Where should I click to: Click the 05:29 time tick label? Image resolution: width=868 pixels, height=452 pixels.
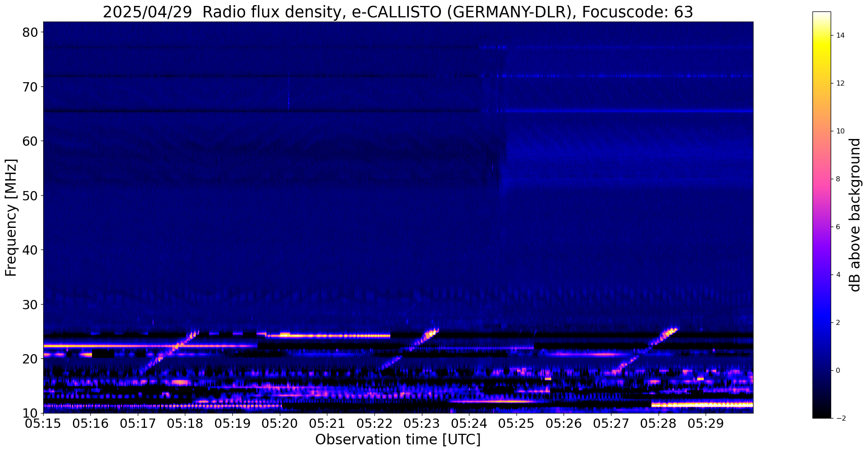pyautogui.click(x=706, y=424)
